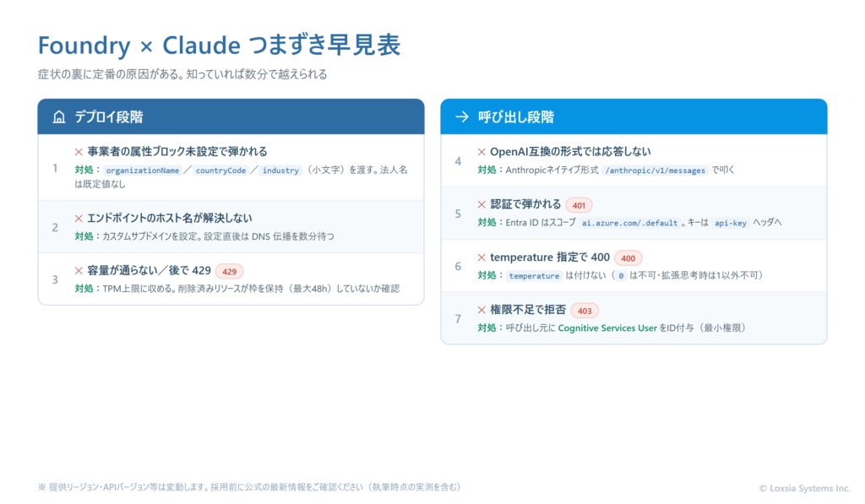Click the /anthropic/v1/messages code tag
Image resolution: width=865 pixels, height=504 pixels.
[655, 171]
